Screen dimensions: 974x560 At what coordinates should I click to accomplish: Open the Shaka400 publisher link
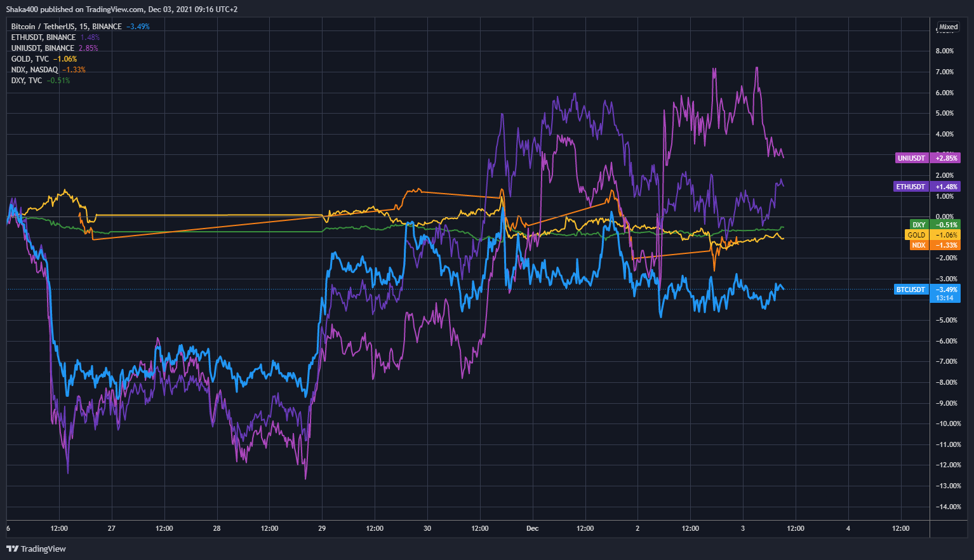point(22,9)
